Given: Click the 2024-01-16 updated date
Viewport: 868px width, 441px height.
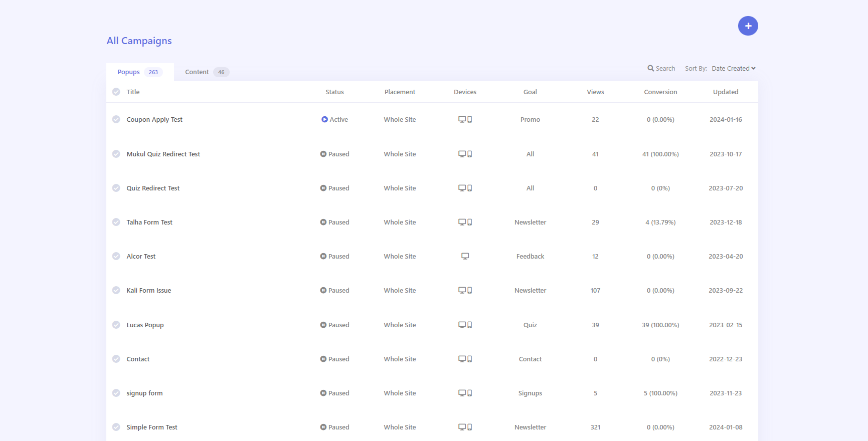Looking at the screenshot, I should click(x=726, y=119).
